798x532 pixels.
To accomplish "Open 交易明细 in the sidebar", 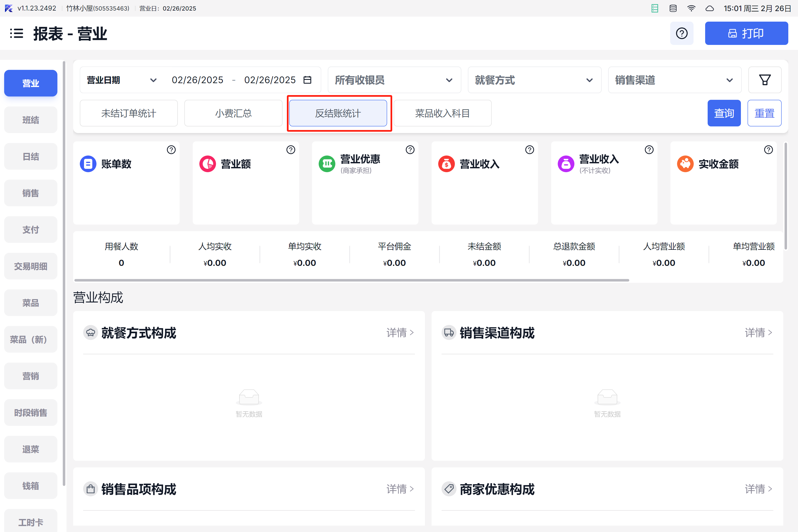I will (x=30, y=266).
